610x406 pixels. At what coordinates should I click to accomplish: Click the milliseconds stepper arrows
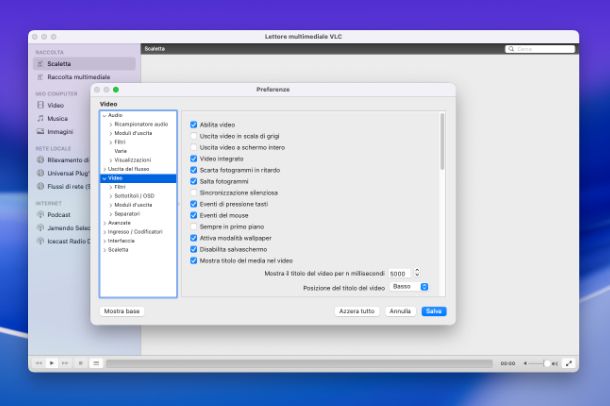point(417,272)
